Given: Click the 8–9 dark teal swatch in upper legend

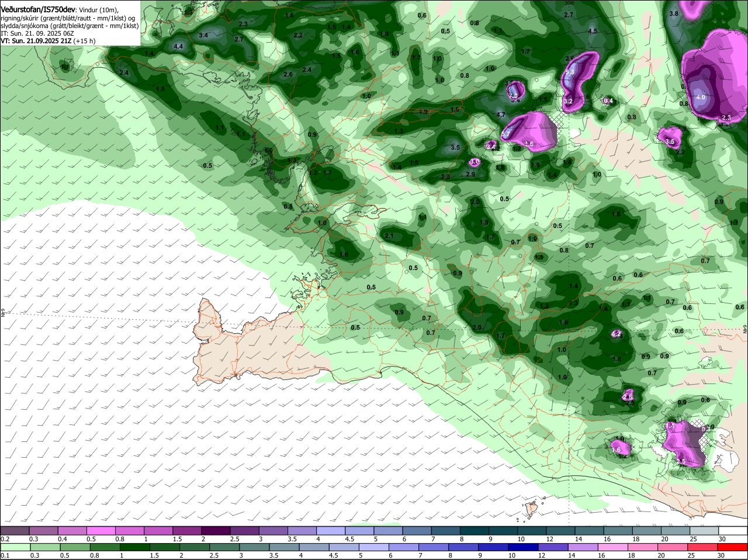Looking at the screenshot, I should coord(476,530).
